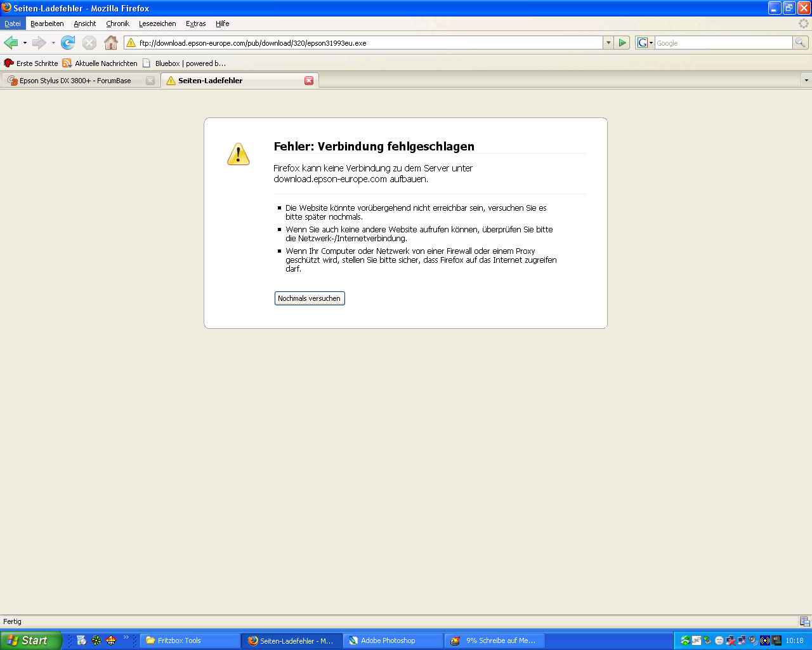Click the system tray clock 10:18
Viewport: 812px width, 650px height.
794,640
